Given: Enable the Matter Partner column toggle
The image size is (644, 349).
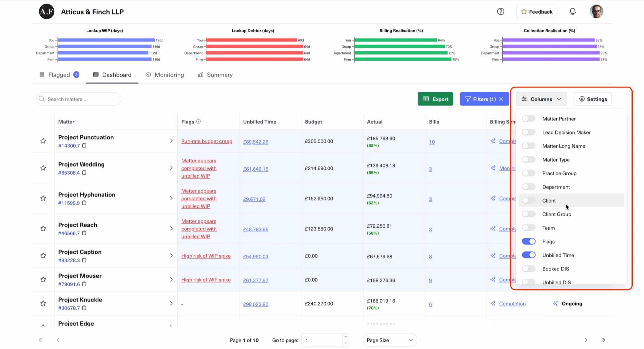Looking at the screenshot, I should pos(529,119).
